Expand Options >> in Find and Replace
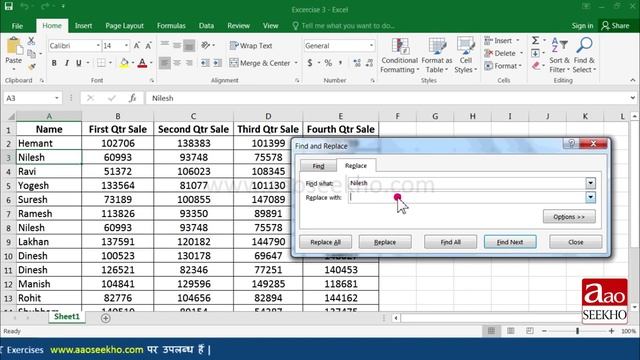 coord(569,217)
